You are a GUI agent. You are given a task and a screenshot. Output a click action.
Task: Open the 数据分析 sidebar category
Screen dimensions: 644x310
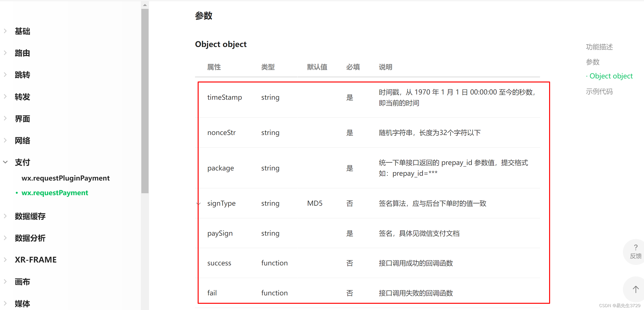(x=30, y=238)
